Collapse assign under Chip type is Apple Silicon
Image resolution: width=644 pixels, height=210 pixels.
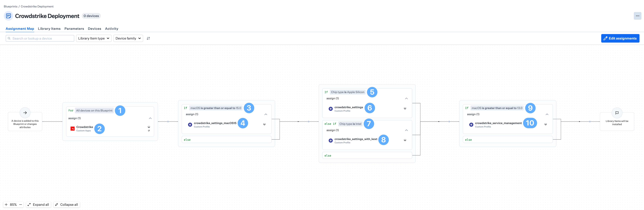406,98
